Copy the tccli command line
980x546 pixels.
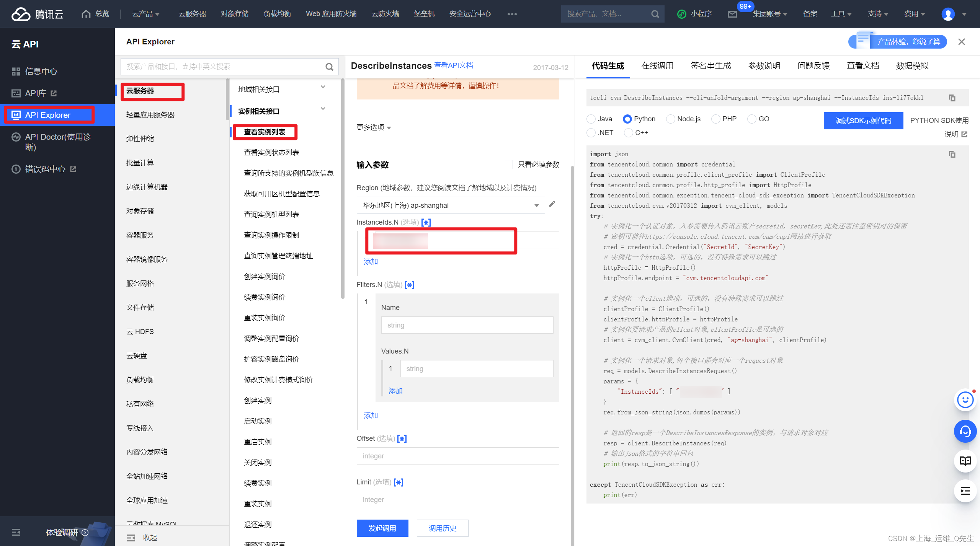[x=952, y=98]
